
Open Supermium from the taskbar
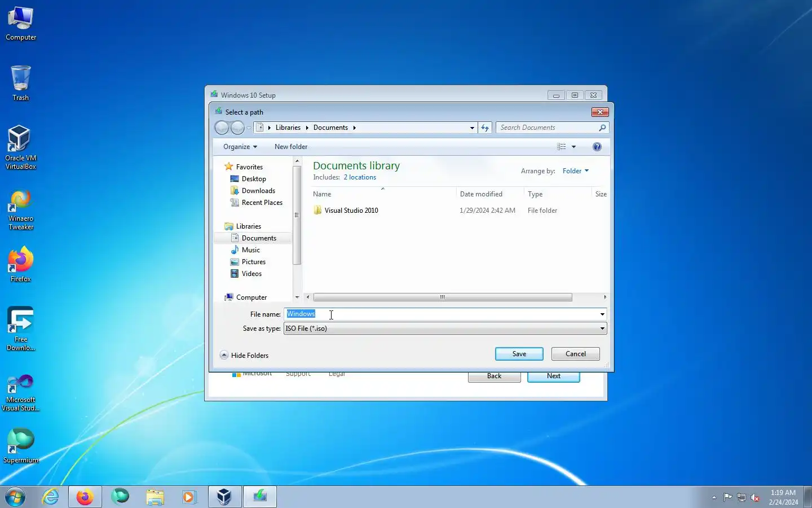pos(120,497)
